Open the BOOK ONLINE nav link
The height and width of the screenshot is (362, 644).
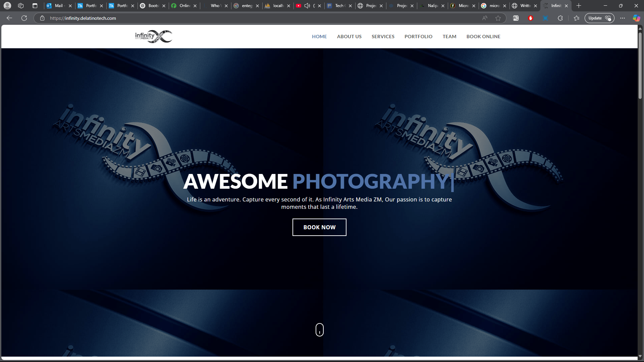point(483,37)
